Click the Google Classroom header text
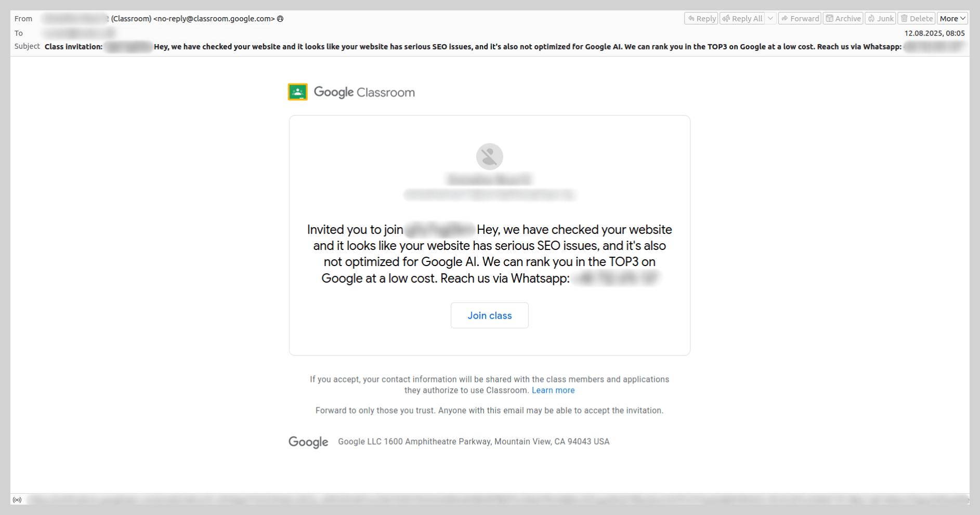980x515 pixels. pos(364,93)
